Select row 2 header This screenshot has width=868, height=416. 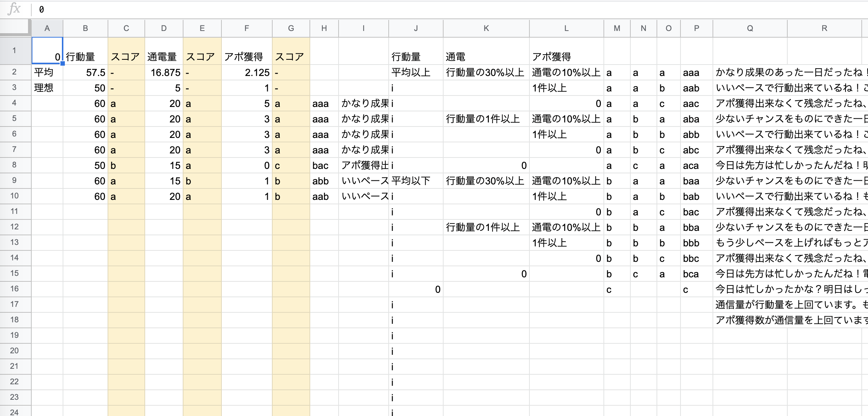click(15, 72)
